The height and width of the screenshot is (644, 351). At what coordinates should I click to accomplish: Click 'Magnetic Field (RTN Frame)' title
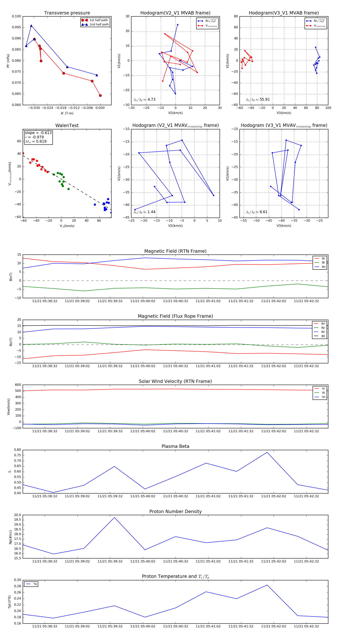[x=175, y=251]
